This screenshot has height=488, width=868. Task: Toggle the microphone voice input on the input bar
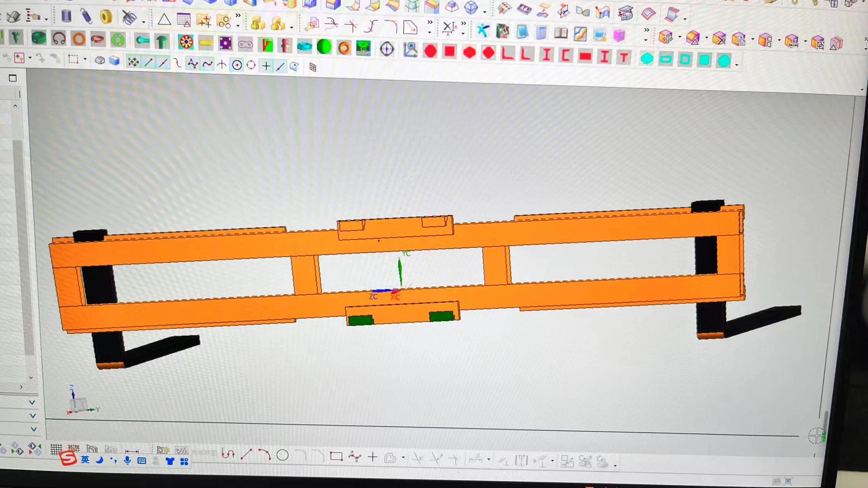pyautogui.click(x=128, y=460)
